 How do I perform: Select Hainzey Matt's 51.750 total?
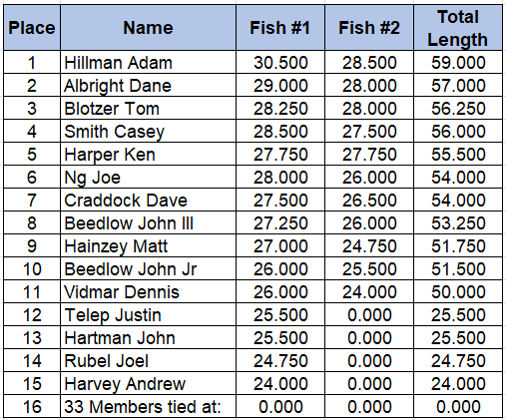coord(458,245)
